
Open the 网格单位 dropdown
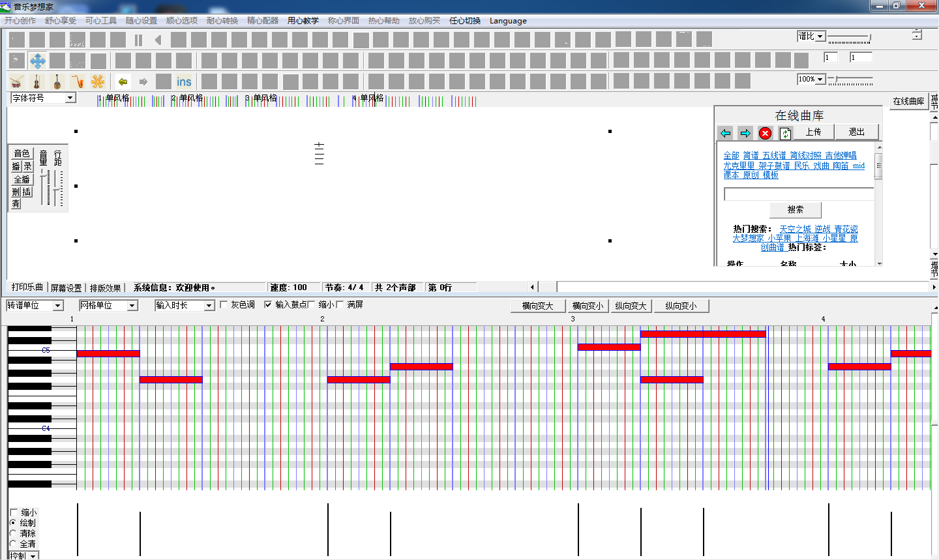[x=108, y=305]
